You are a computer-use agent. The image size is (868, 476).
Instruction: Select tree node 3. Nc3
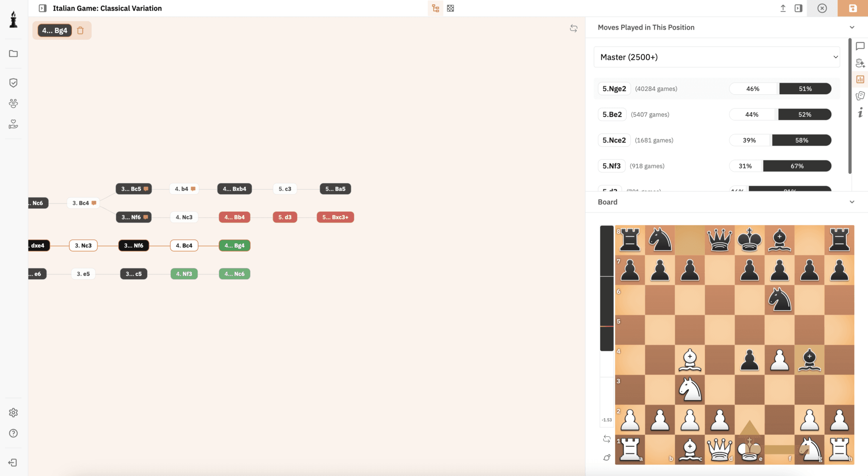(x=83, y=246)
